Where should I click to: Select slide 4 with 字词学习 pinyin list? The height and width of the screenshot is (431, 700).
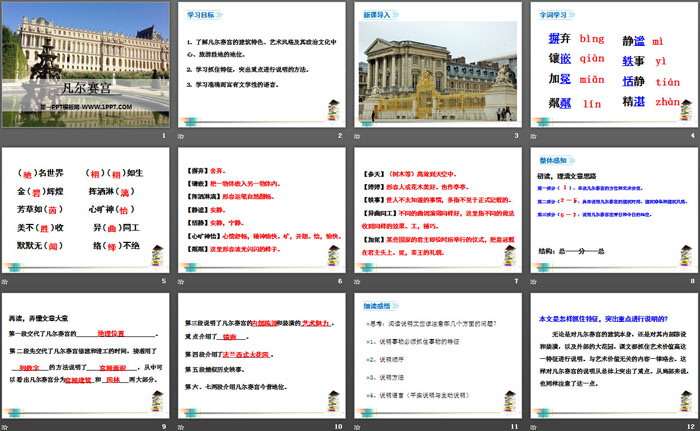tap(614, 65)
